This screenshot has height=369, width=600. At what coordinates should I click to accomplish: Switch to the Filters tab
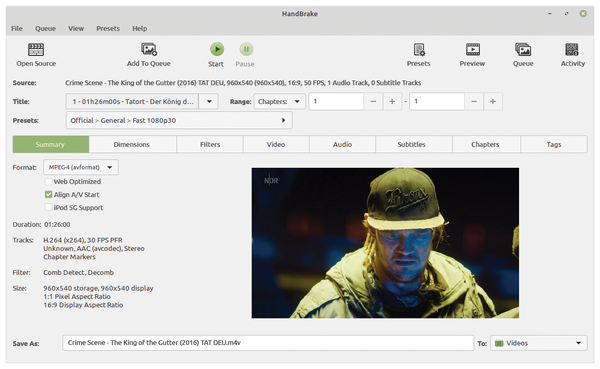210,144
